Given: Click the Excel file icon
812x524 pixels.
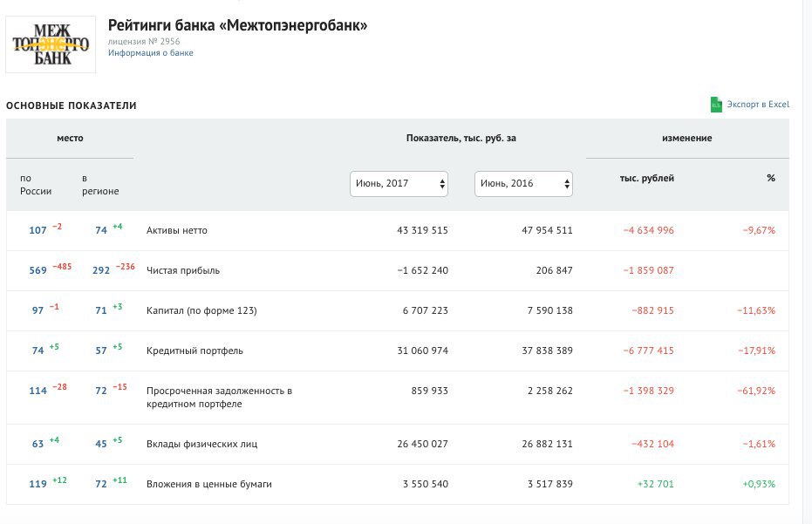Looking at the screenshot, I should 716,105.
